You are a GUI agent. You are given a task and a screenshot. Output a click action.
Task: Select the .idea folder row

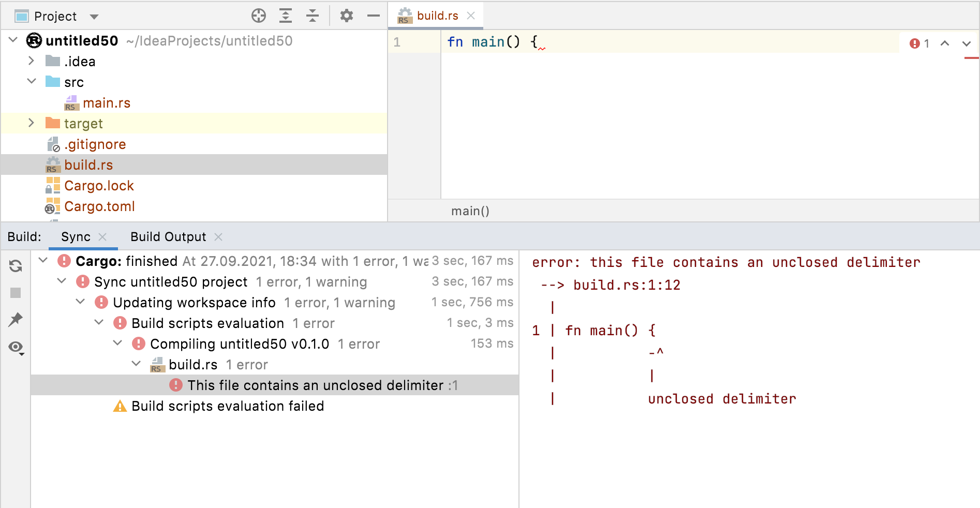tap(194, 61)
